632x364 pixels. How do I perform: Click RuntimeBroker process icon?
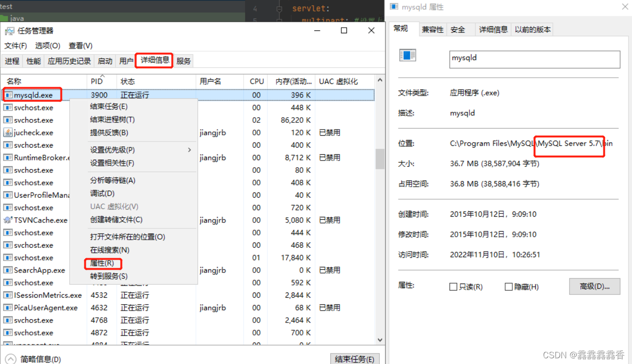pyautogui.click(x=8, y=157)
